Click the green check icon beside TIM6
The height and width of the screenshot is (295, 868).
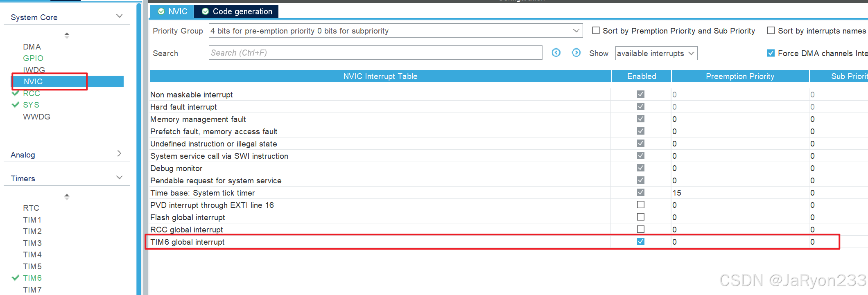click(x=15, y=278)
